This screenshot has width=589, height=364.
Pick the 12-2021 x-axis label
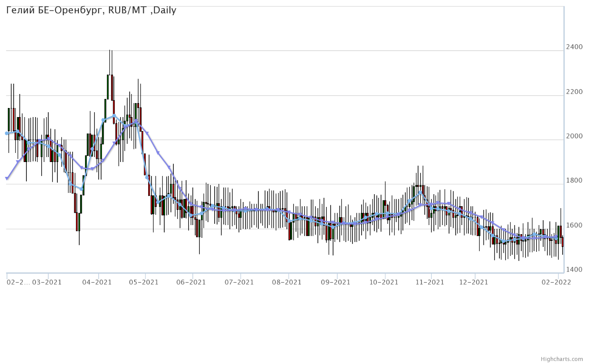coord(473,282)
